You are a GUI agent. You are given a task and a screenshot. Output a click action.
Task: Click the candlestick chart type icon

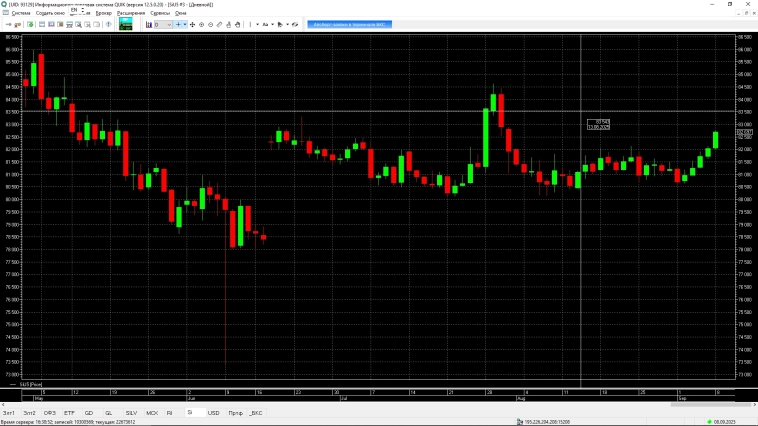coord(149,24)
